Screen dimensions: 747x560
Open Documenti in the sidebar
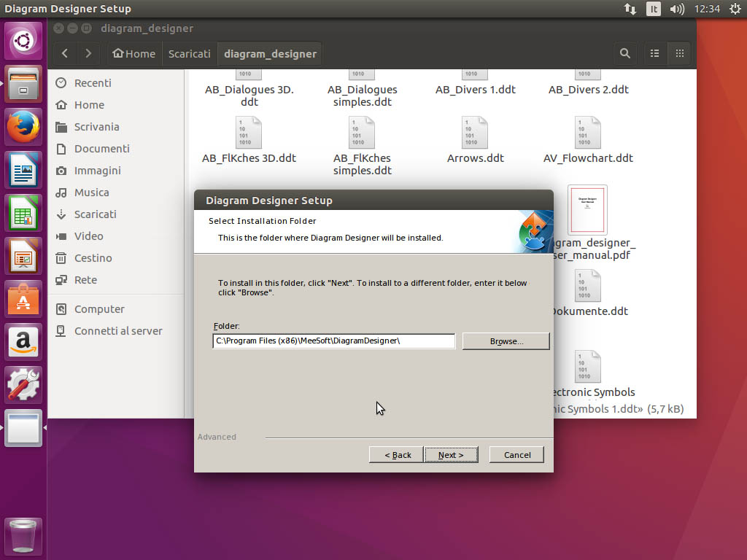[x=101, y=149]
